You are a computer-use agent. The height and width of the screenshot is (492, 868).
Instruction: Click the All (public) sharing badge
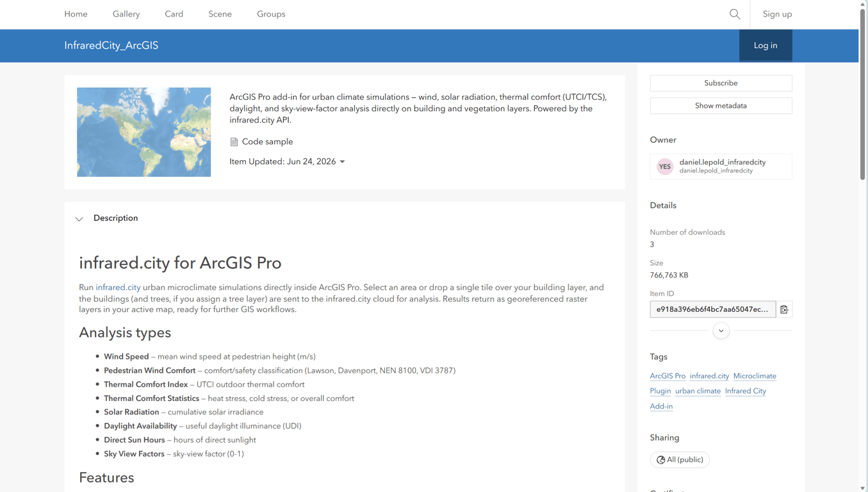(680, 460)
